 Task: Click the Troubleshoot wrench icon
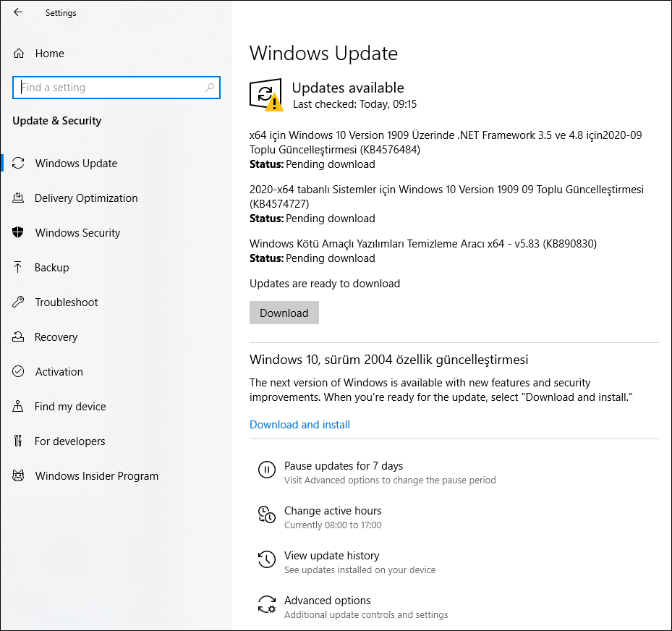19,302
